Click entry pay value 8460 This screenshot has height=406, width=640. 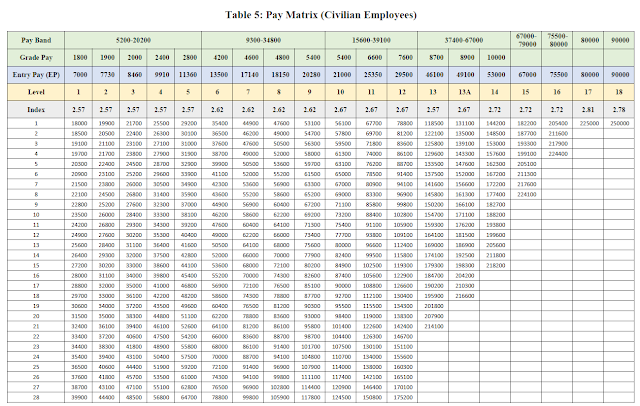(x=134, y=75)
